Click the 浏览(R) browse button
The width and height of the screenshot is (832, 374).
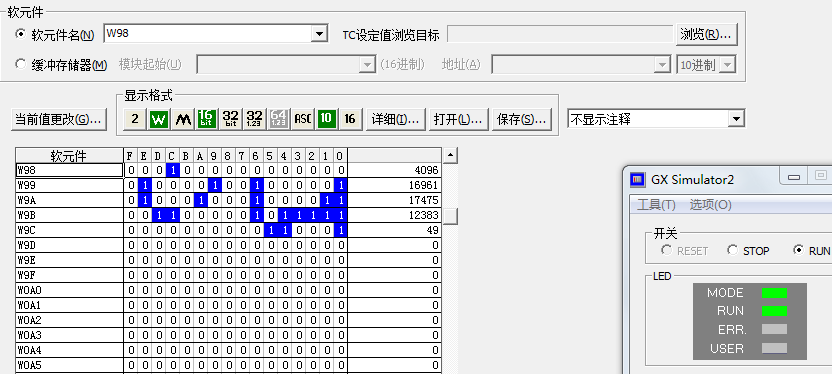(x=706, y=34)
